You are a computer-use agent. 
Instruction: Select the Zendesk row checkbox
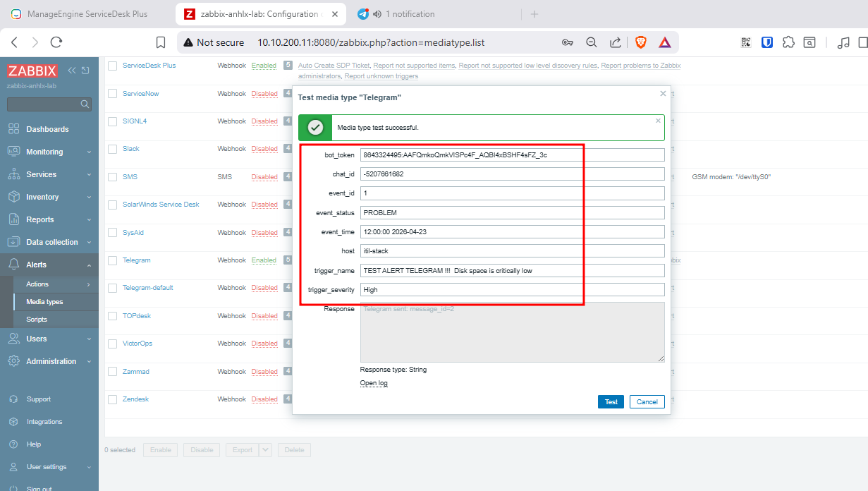point(112,399)
